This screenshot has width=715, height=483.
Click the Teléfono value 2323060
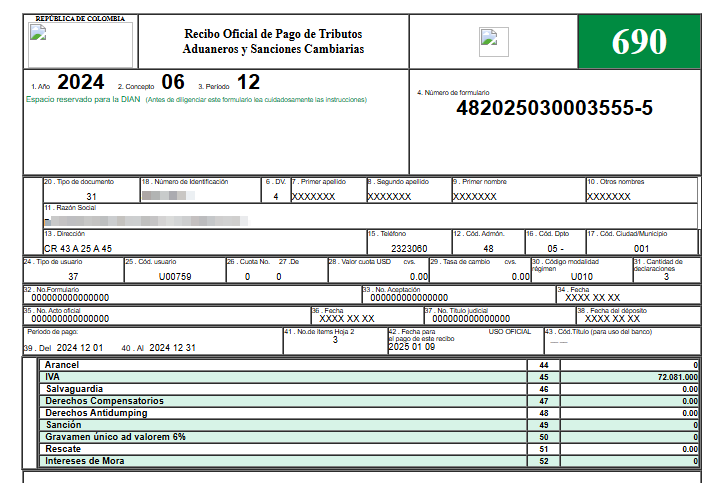click(409, 248)
